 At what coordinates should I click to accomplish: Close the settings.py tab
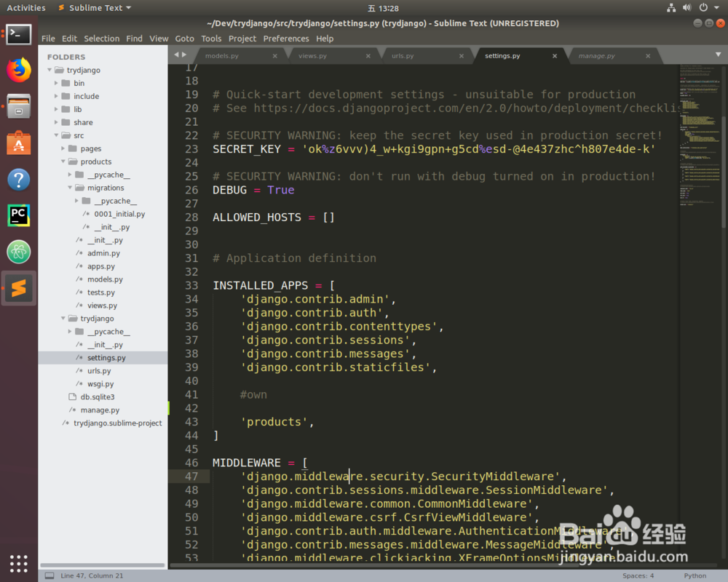(555, 56)
